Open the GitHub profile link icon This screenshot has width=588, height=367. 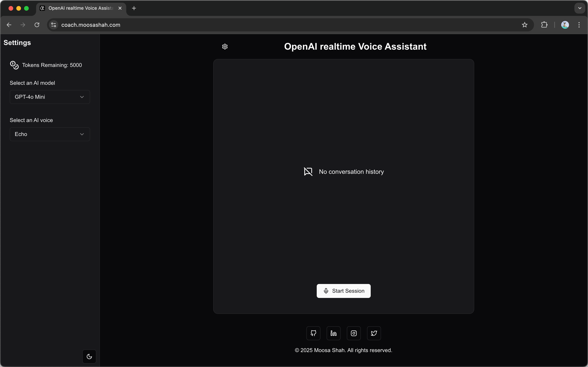coord(313,333)
